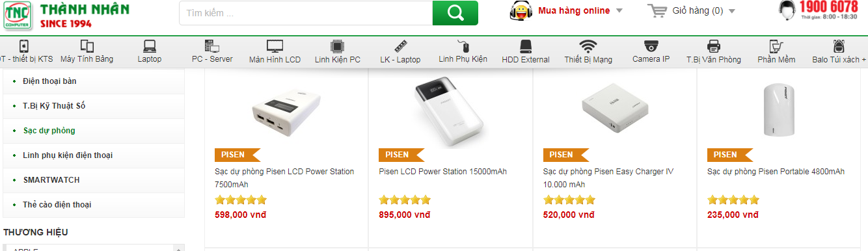Choose the Thiết Bị Mạng wifi icon

(588, 46)
